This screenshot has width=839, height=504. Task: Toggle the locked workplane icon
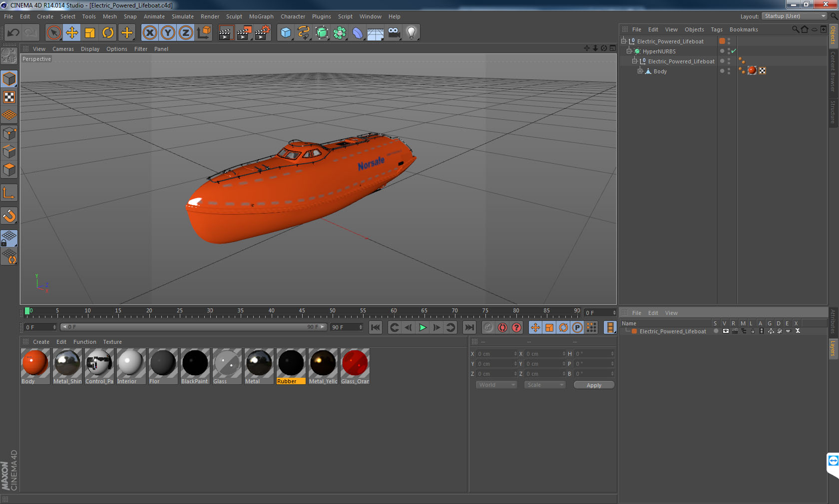point(9,238)
